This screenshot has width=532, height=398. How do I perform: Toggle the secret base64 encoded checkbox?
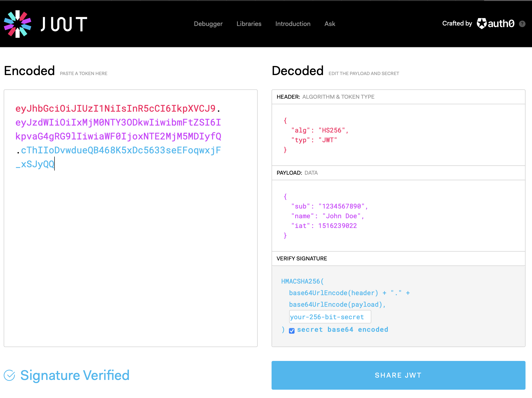coord(292,331)
